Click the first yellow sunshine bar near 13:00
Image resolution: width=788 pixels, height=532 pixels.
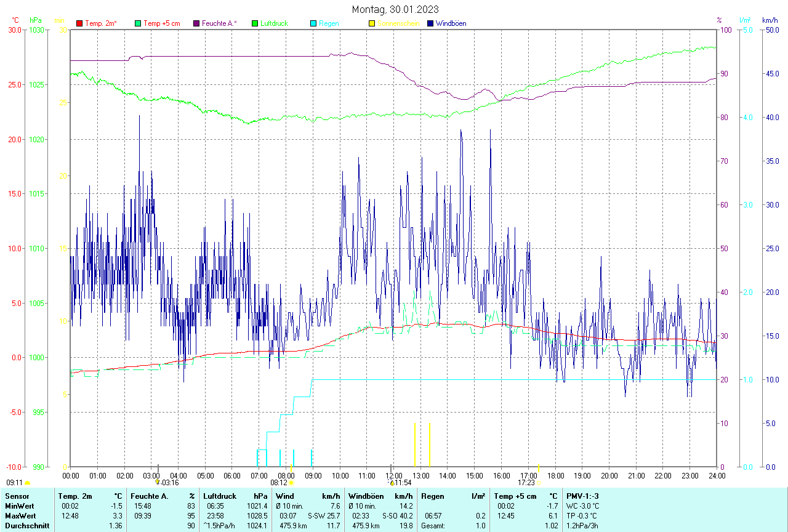(x=414, y=445)
